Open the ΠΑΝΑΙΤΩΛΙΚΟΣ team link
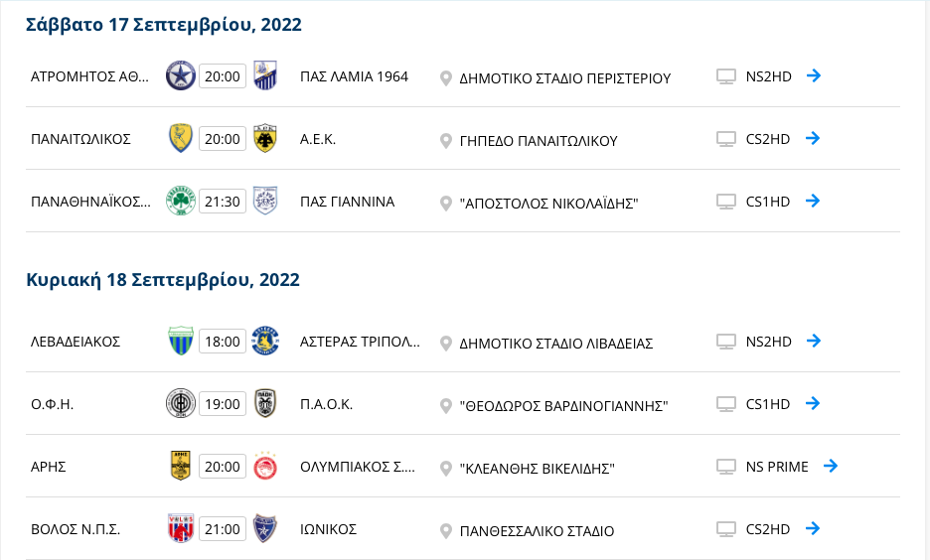The image size is (930, 560). tap(80, 139)
